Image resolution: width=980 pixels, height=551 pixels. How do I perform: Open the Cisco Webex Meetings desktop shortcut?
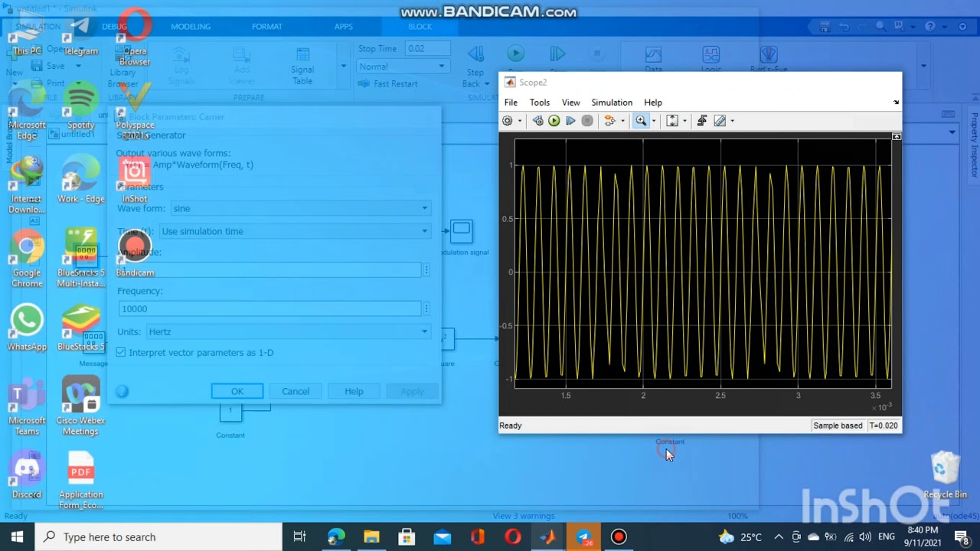pos(80,406)
